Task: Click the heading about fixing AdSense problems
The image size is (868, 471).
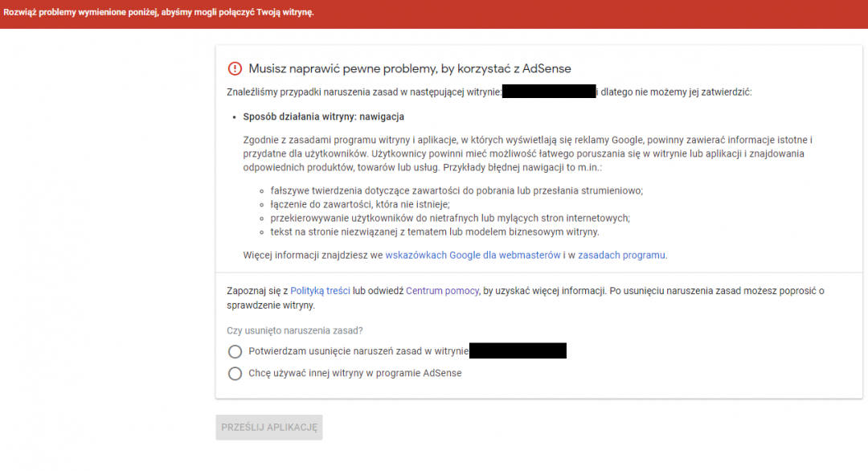Action: [x=410, y=68]
